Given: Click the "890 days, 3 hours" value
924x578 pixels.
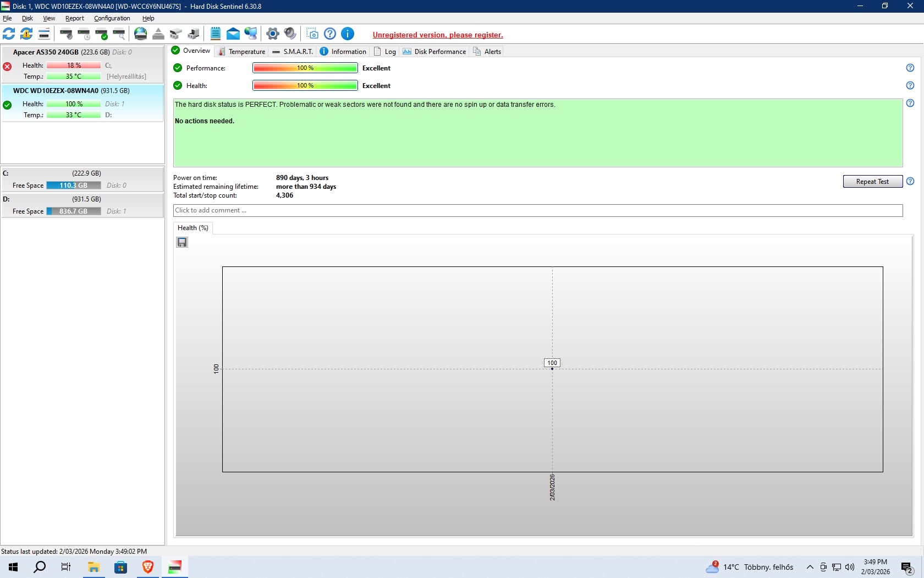Looking at the screenshot, I should tap(302, 178).
